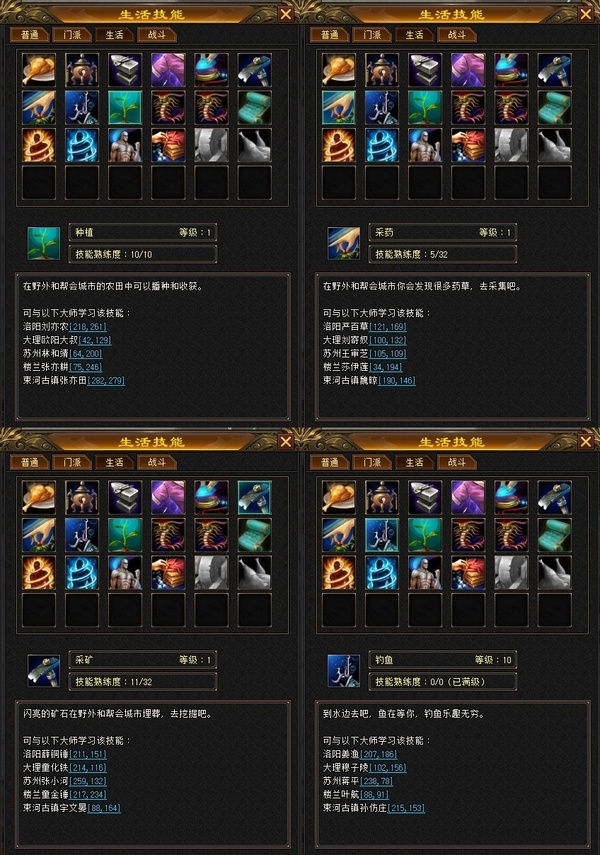Switch to 门派 tab in the 钓鱼 panel
Viewport: 600px width, 855px height.
tap(373, 462)
